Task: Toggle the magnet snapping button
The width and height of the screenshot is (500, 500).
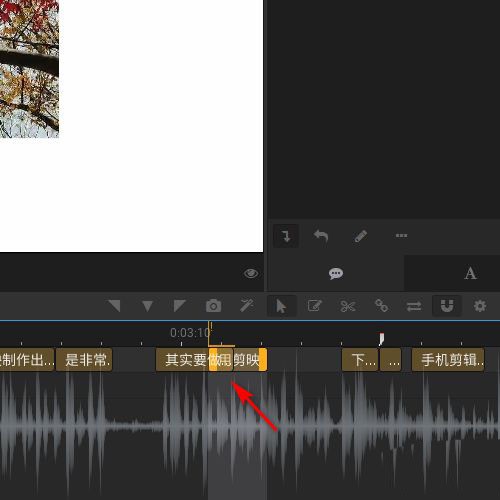Action: [x=447, y=306]
